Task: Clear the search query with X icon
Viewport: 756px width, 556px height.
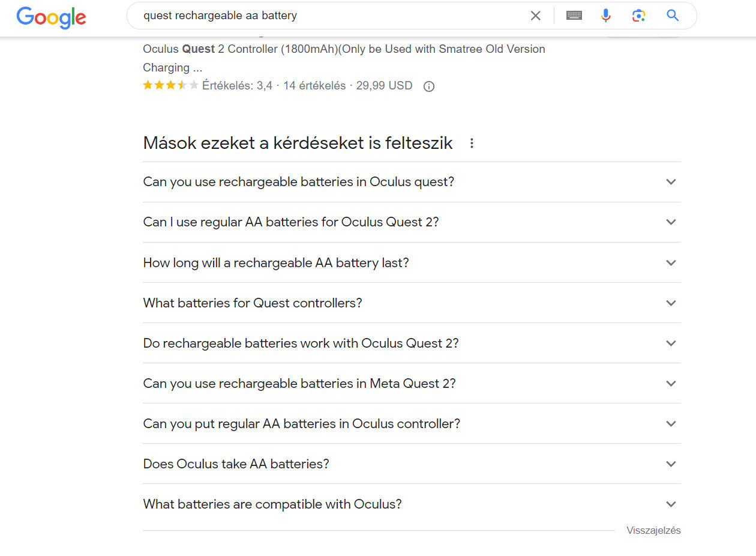Action: [536, 16]
